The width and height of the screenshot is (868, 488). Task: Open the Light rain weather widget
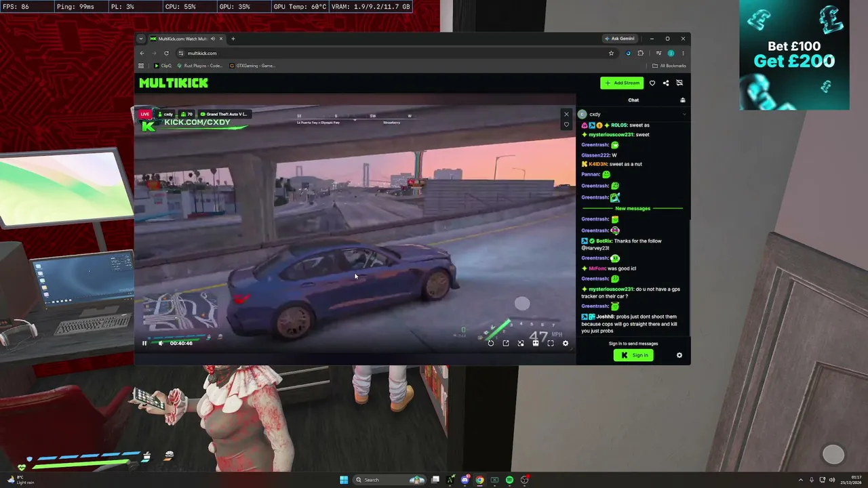pos(20,480)
